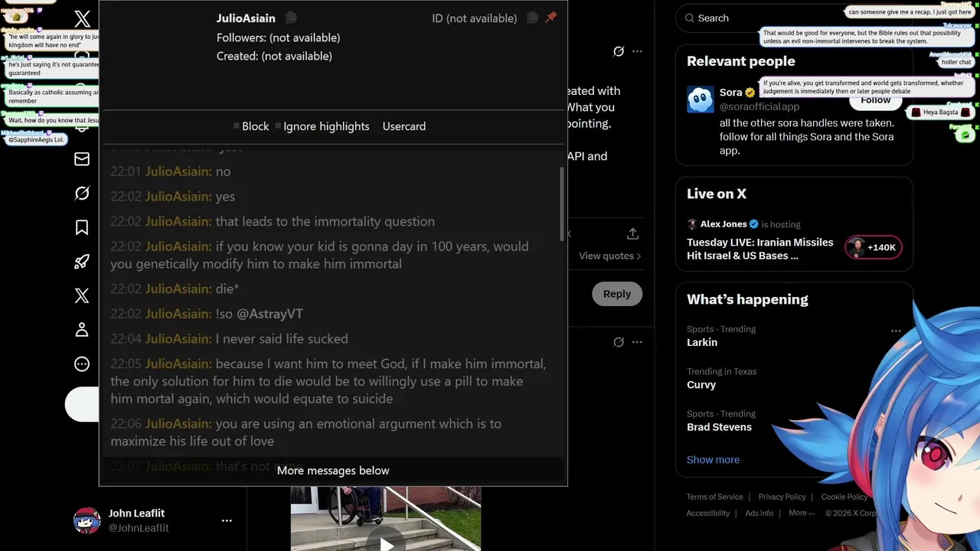Click John Leaflit's profile avatar
The image size is (980, 551).
(87, 520)
